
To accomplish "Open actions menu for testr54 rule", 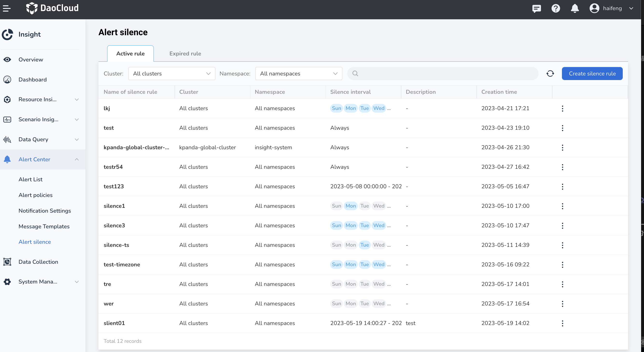I will 562,167.
